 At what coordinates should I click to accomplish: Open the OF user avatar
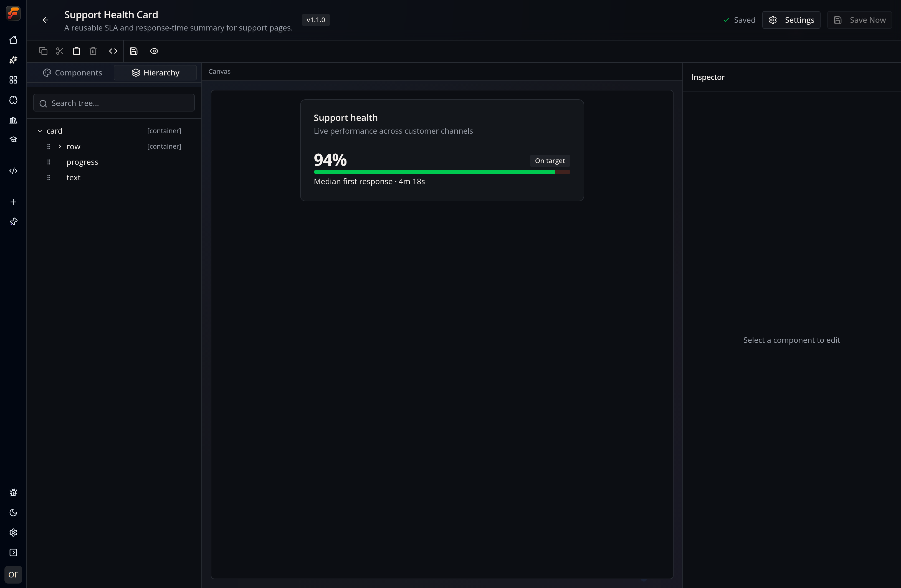tap(13, 575)
